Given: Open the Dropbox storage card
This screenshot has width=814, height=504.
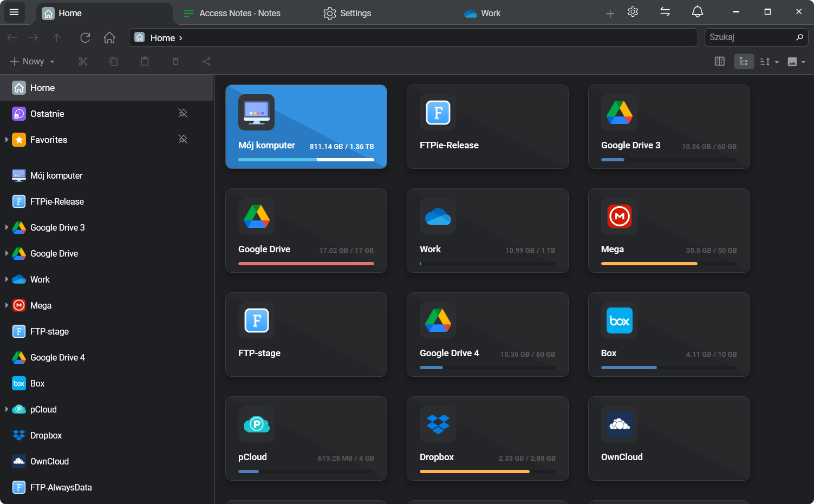Looking at the screenshot, I should (x=487, y=438).
